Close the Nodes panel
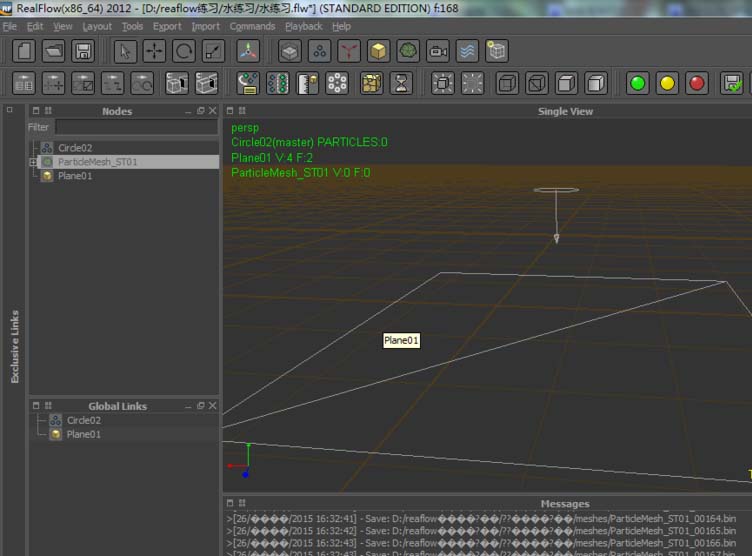Viewport: 752px width, 556px height. click(212, 110)
